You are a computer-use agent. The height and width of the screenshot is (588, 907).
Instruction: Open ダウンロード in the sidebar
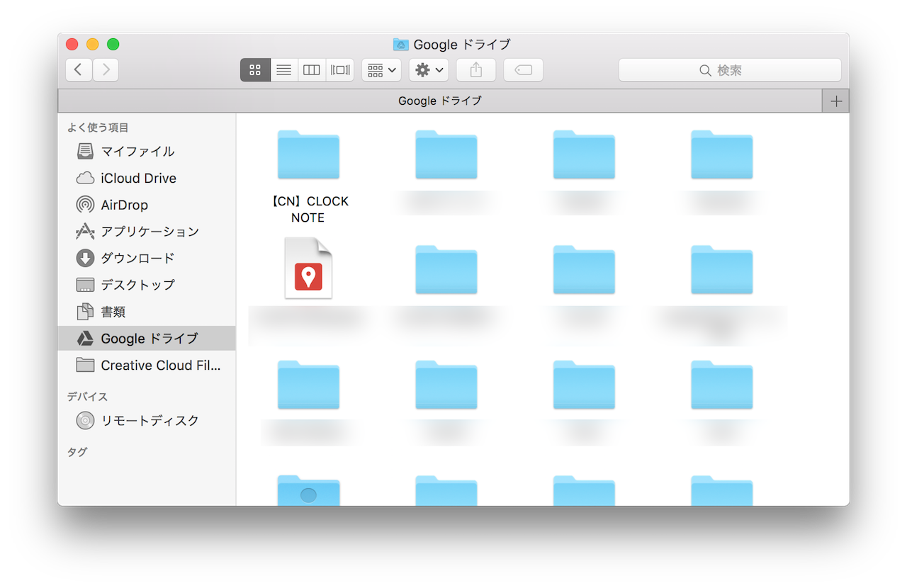pyautogui.click(x=147, y=259)
